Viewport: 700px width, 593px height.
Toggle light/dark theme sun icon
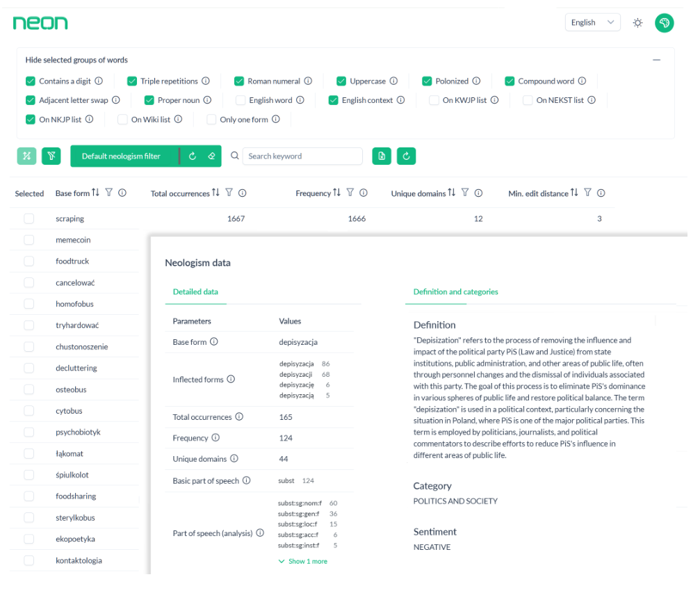pos(637,23)
